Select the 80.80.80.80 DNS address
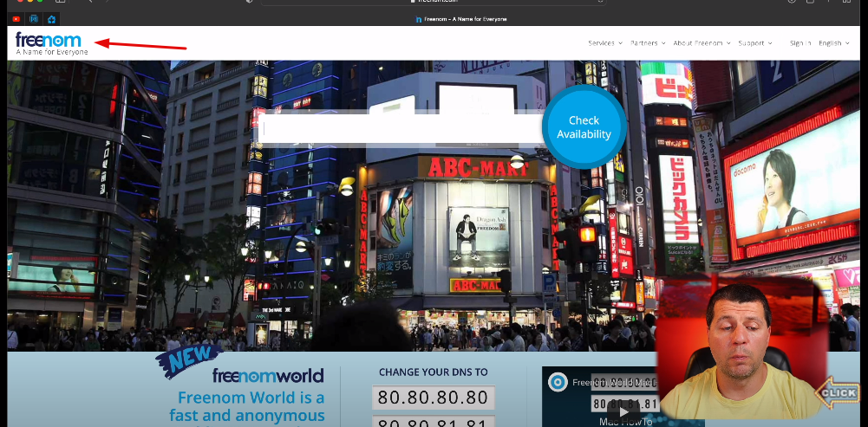This screenshot has width=868, height=427. pos(434,398)
